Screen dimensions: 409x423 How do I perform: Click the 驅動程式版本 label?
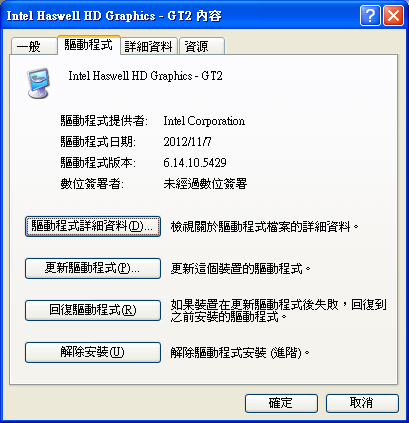click(x=98, y=163)
